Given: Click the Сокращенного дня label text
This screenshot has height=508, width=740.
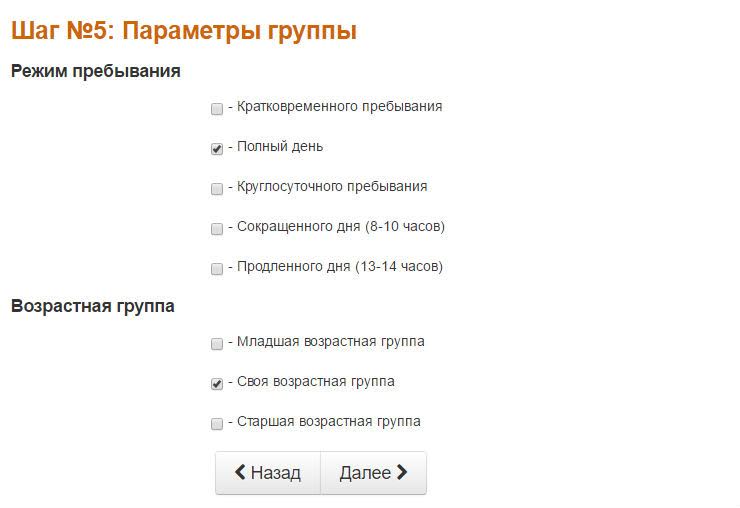Looking at the screenshot, I should (341, 227).
